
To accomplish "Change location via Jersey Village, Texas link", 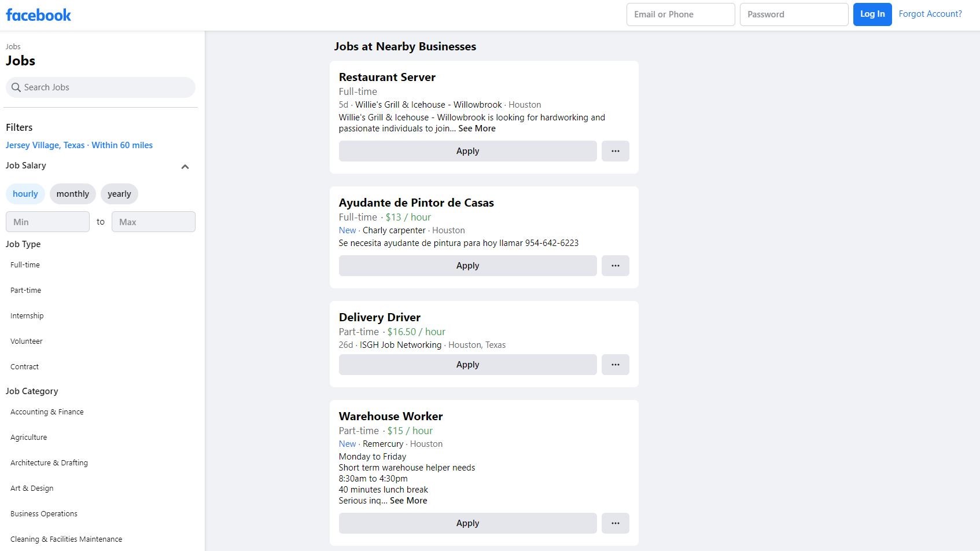I will (45, 145).
